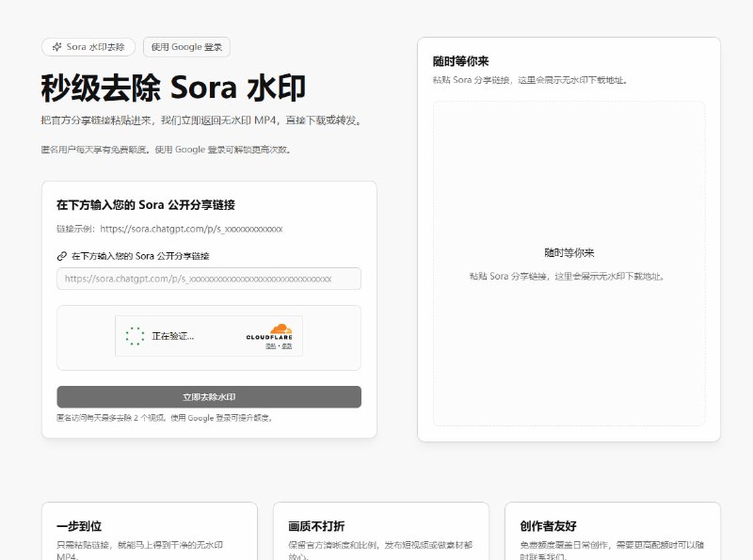The height and width of the screenshot is (560, 753).
Task: Click the 使用 Google 登录 button
Action: tap(185, 46)
